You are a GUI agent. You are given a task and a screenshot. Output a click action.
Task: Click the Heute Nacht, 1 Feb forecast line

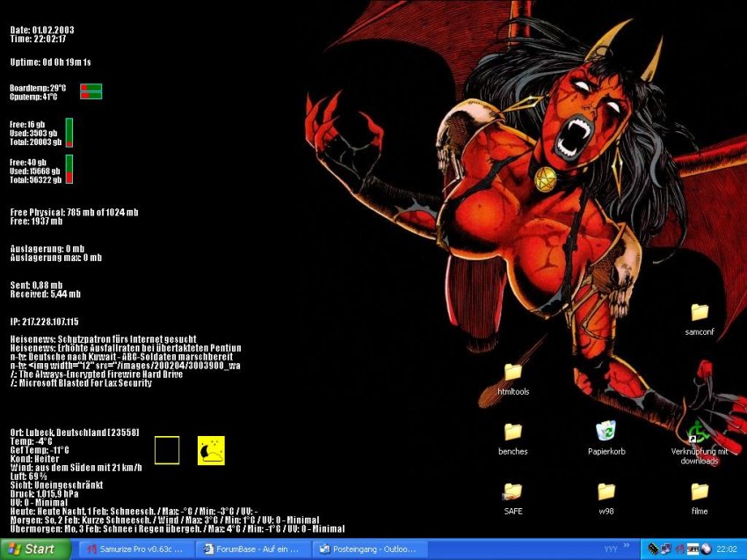(x=134, y=512)
